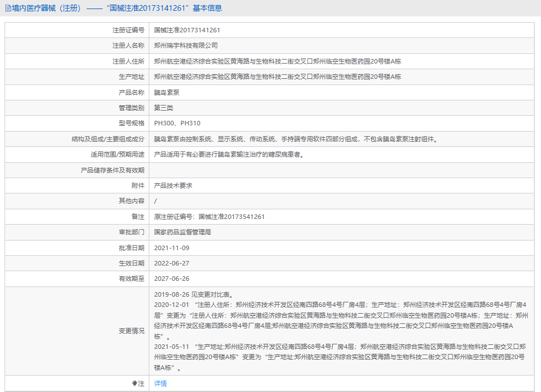This screenshot has width=541, height=392.
Task: Click the 注册人住所 label
Action: click(128, 61)
